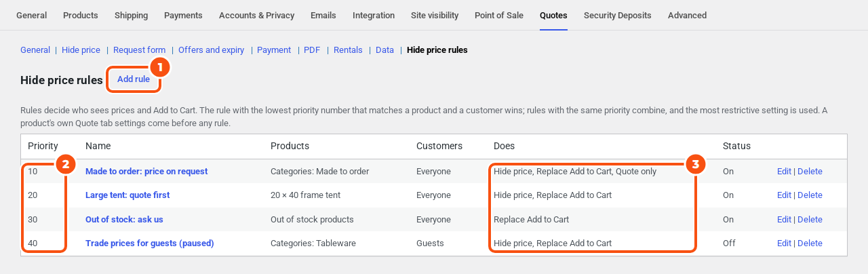
Task: Delete the Trade prices for guests rule
Action: (810, 243)
